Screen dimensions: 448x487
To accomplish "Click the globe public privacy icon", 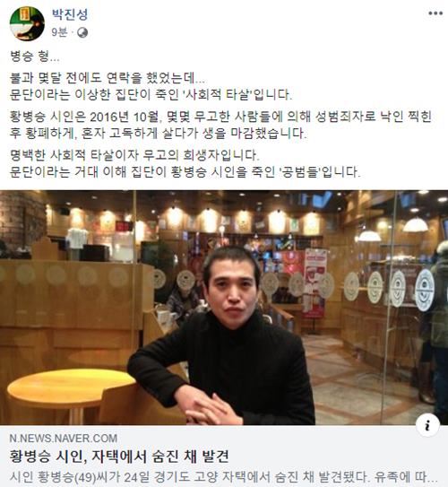I will coord(82,32).
